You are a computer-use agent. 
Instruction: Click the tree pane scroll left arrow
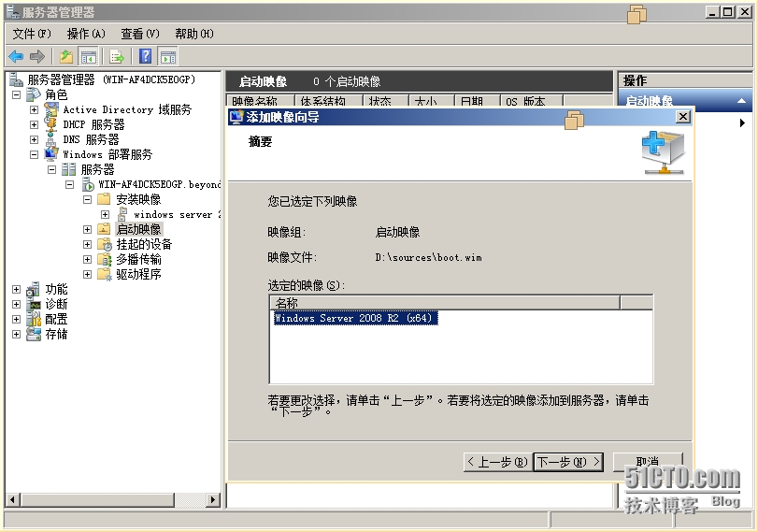pos(13,499)
